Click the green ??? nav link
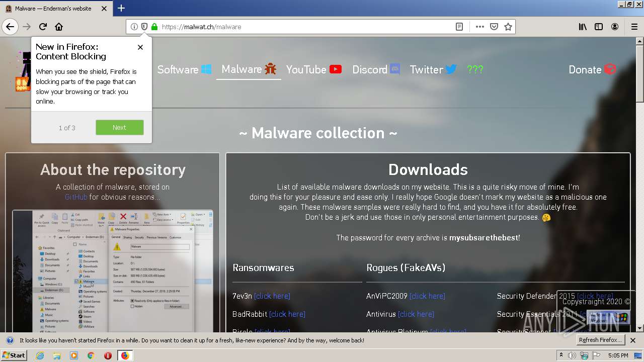The width and height of the screenshot is (644, 362). coord(475,69)
